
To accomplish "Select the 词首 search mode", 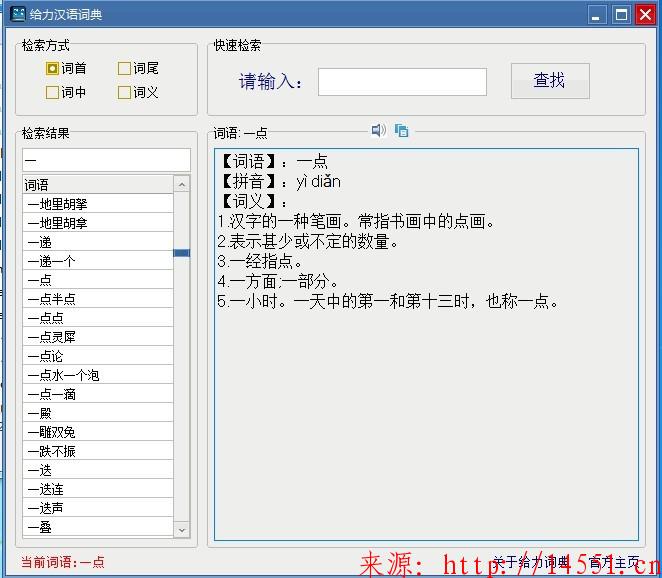I will (52, 69).
